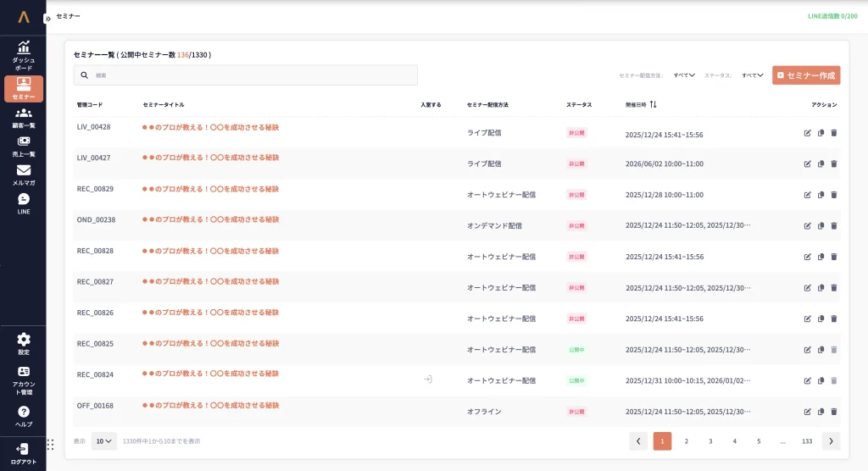Open seminar title link for OND_00238
Image resolution: width=868 pixels, height=471 pixels.
point(210,219)
